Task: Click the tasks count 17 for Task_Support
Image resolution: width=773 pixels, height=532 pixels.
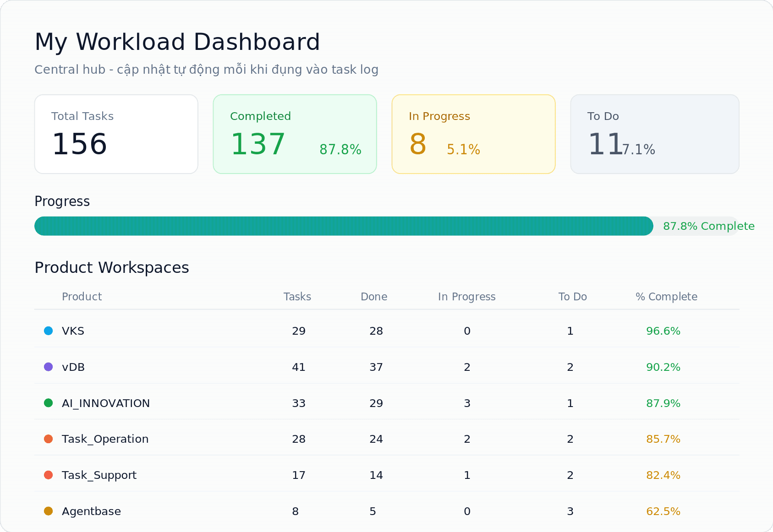Action: pos(299,475)
